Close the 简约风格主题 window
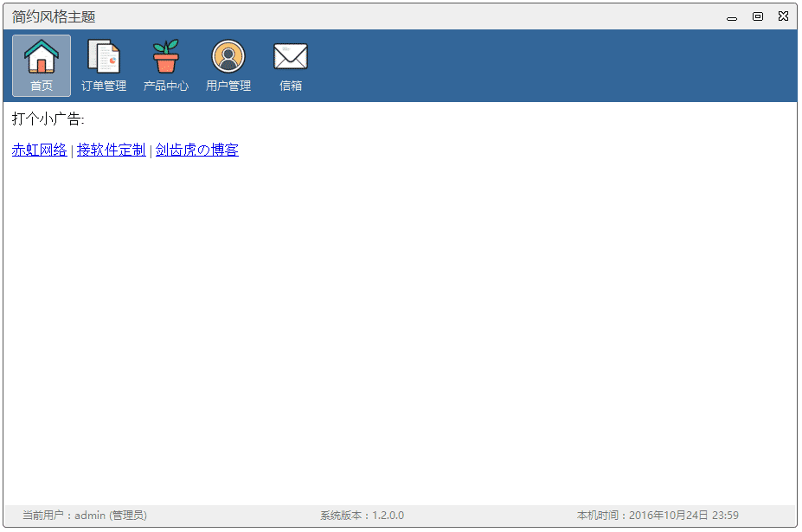The width and height of the screenshot is (802, 532). click(783, 16)
